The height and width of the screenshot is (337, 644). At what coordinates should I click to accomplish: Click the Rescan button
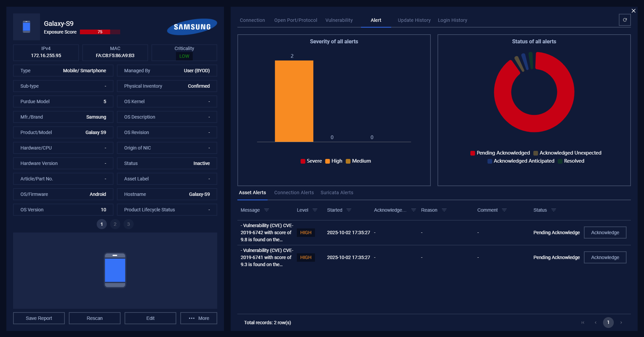95,318
